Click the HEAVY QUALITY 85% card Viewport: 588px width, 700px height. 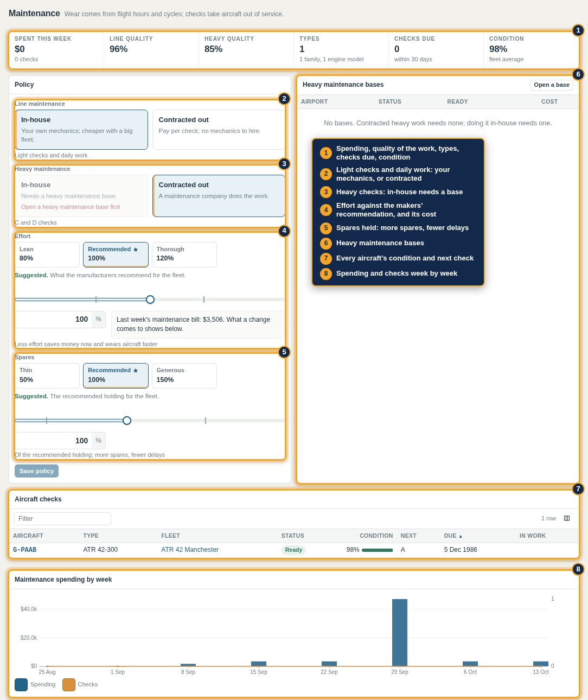pyautogui.click(x=246, y=50)
